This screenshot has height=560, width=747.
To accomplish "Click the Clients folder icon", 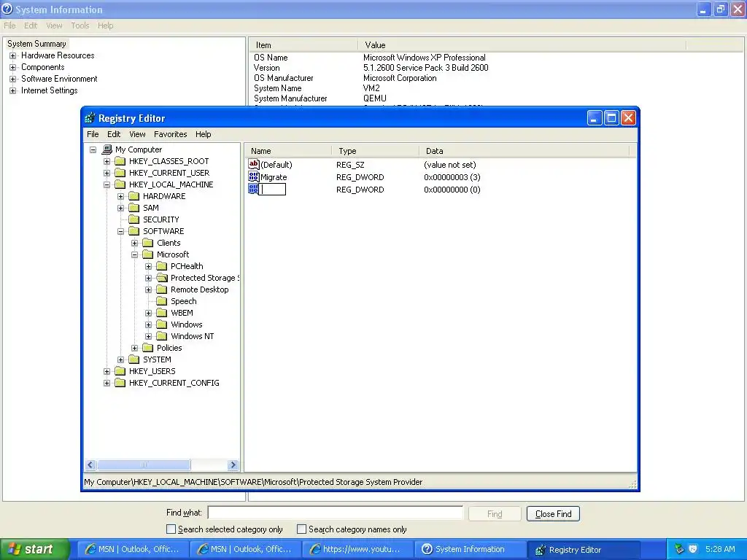I will pyautogui.click(x=148, y=243).
